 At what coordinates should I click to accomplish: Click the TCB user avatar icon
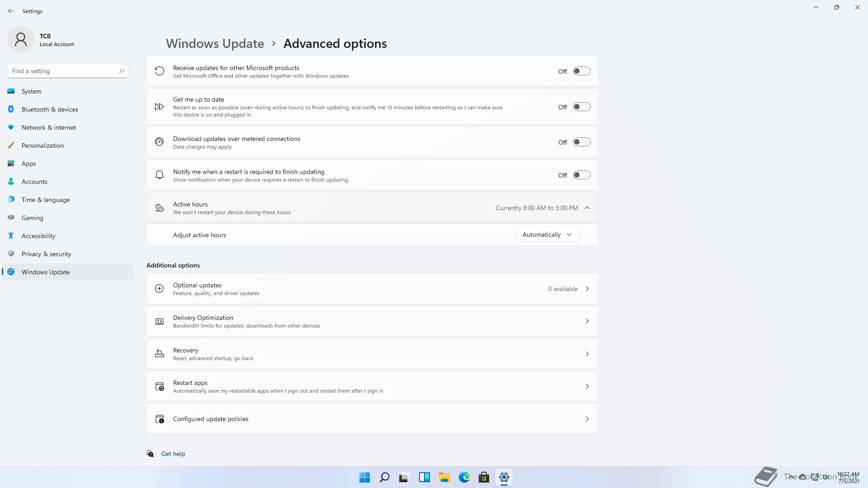tap(21, 40)
